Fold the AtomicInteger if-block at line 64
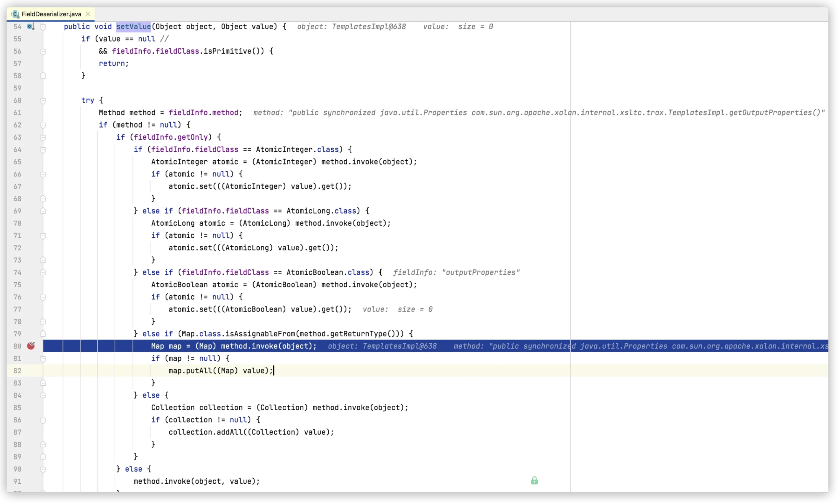The height and width of the screenshot is (504, 838). point(43,150)
